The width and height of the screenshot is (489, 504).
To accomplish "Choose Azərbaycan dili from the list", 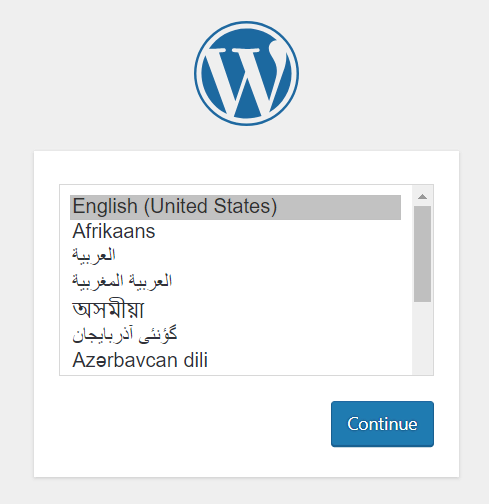I will pyautogui.click(x=235, y=360).
